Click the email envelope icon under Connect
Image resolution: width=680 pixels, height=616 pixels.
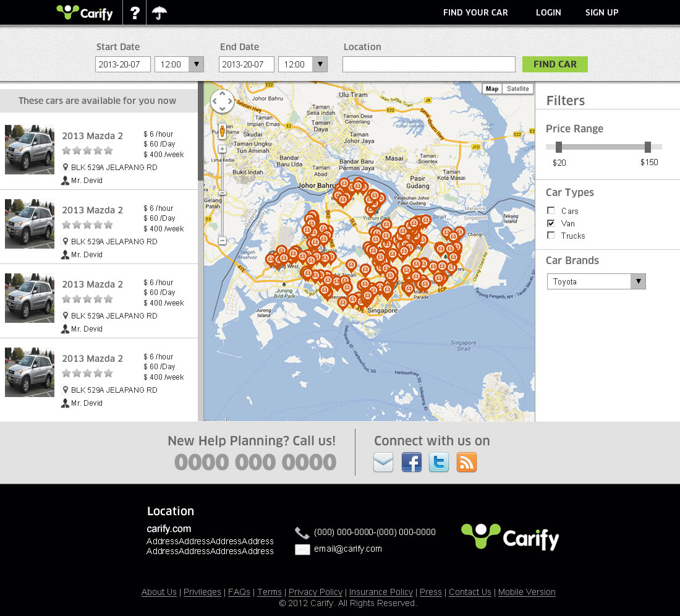[x=383, y=462]
